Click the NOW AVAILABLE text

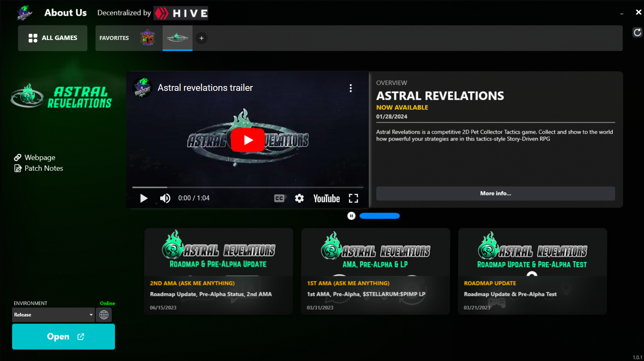pos(402,107)
